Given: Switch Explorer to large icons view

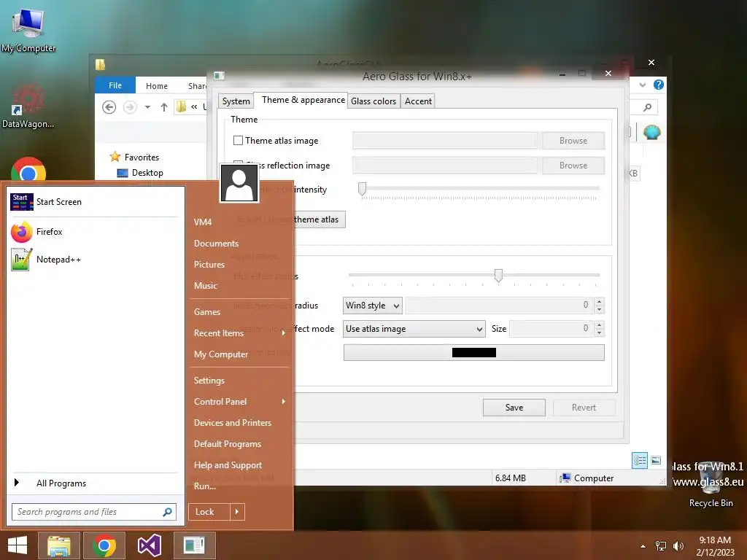Looking at the screenshot, I should (656, 460).
